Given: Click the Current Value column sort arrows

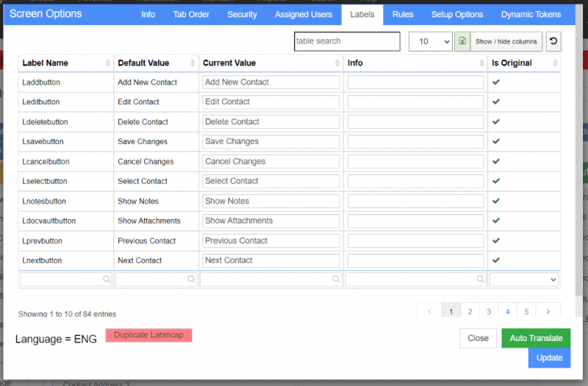Looking at the screenshot, I should coord(337,63).
